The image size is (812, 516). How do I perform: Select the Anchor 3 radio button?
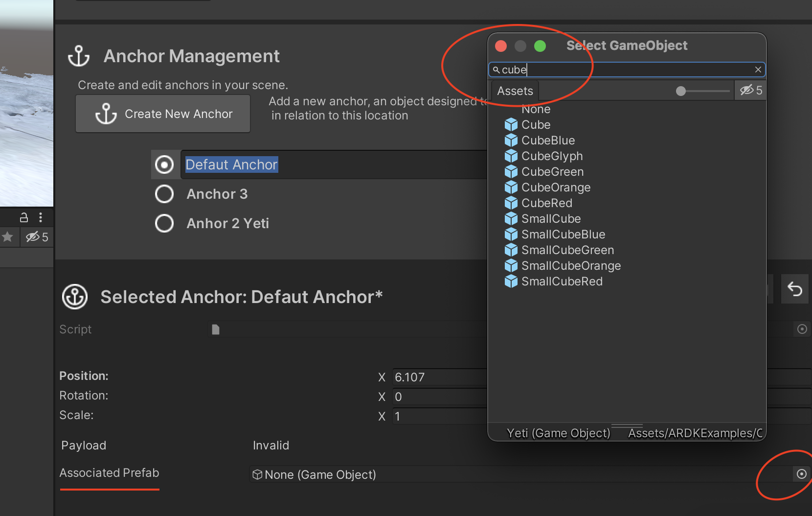coord(164,194)
